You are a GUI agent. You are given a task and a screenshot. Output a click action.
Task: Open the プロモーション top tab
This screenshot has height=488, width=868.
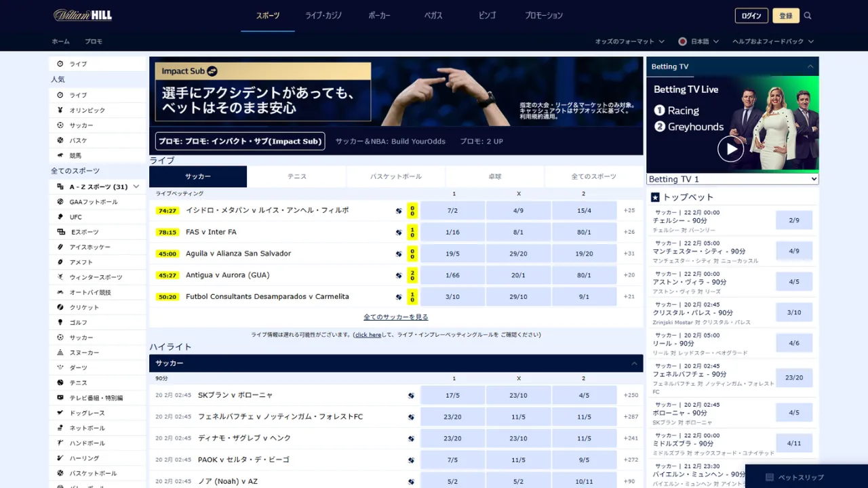[x=544, y=16]
